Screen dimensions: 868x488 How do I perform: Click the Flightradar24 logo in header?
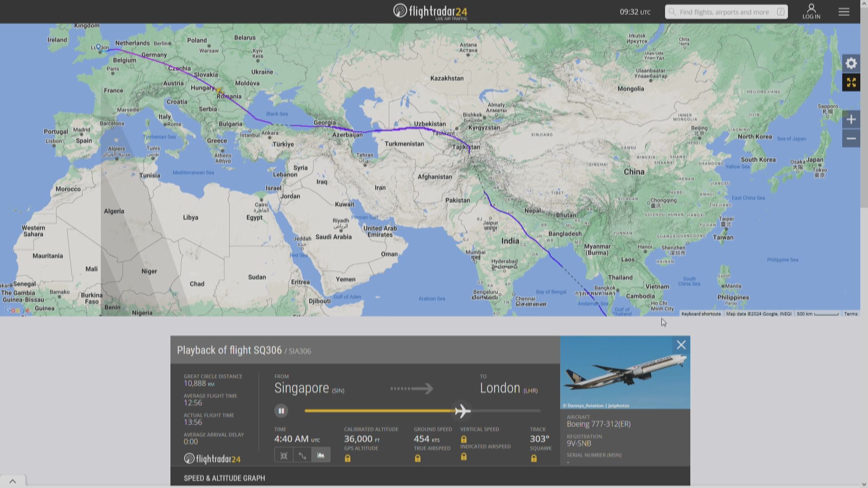point(430,11)
